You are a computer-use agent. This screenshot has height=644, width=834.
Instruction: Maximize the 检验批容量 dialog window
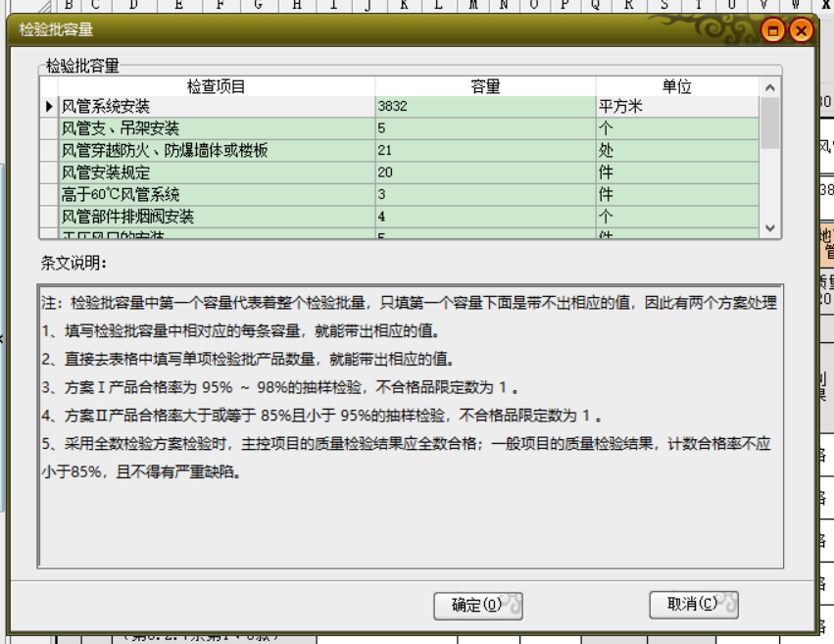tap(773, 30)
